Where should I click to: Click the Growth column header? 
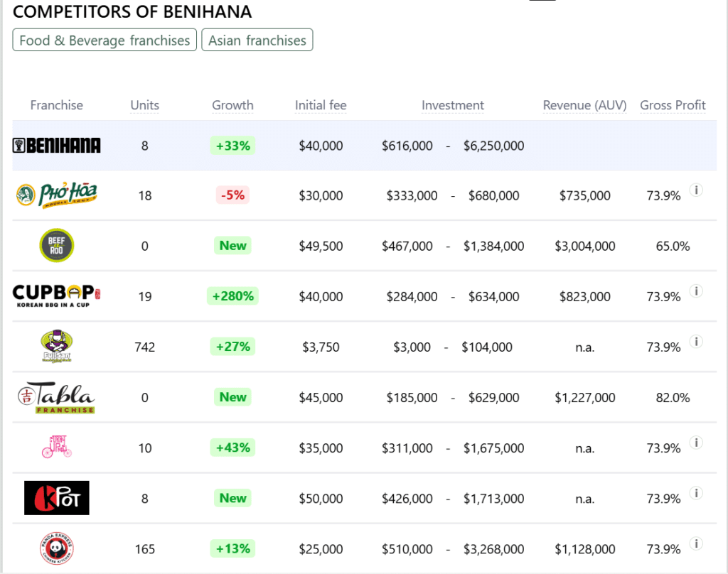click(232, 105)
